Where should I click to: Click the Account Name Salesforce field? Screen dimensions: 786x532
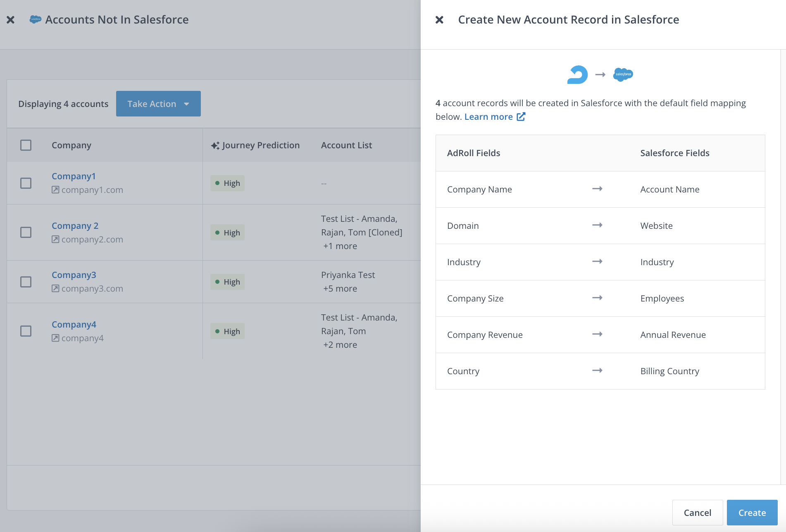point(670,190)
